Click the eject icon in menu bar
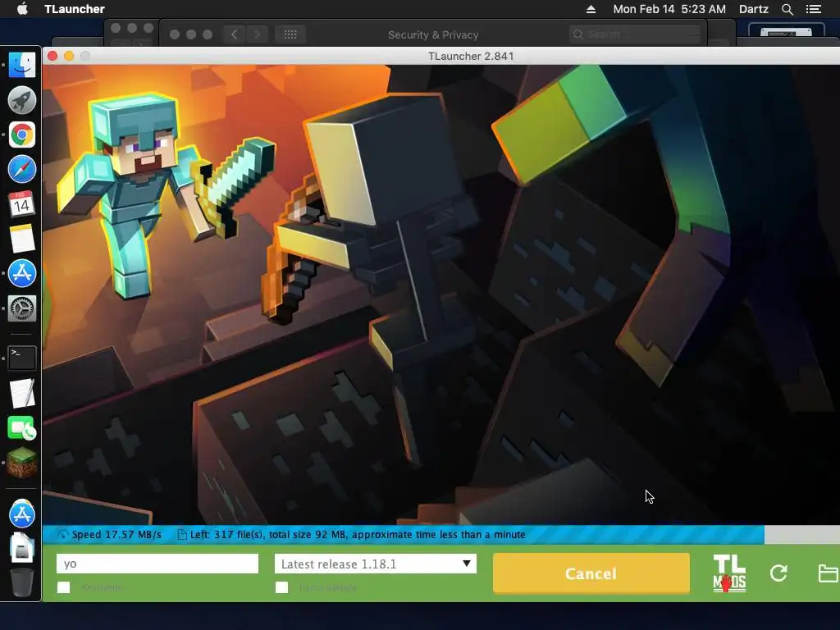Image resolution: width=840 pixels, height=630 pixels. coord(591,9)
